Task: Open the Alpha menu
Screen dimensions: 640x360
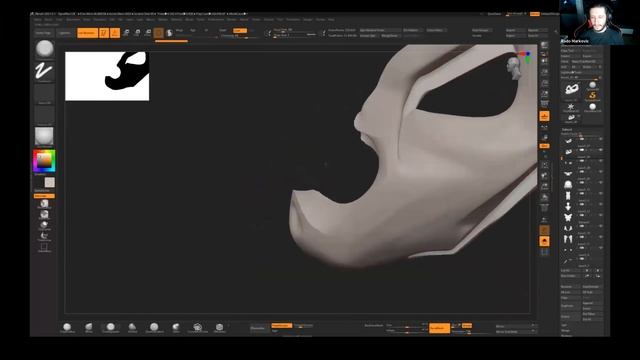Action: pyautogui.click(x=38, y=19)
